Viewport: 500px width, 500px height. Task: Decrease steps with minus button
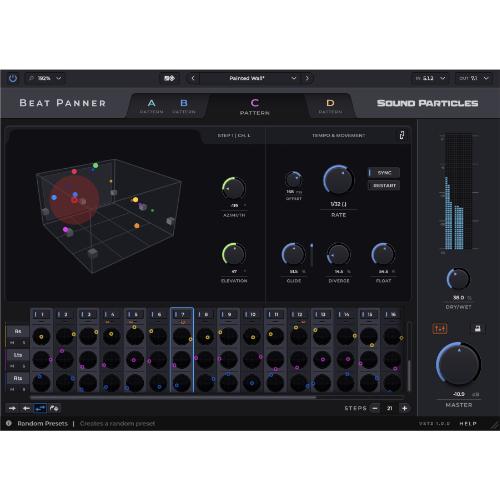(375, 408)
